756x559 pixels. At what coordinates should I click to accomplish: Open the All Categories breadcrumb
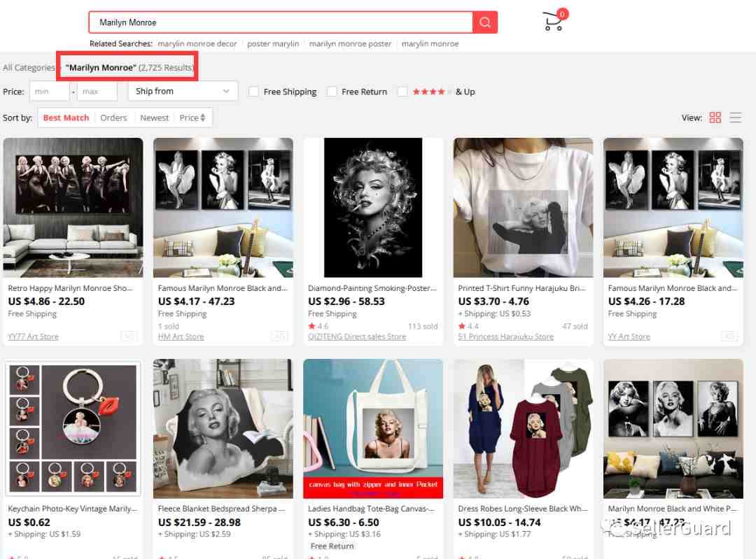click(x=29, y=67)
